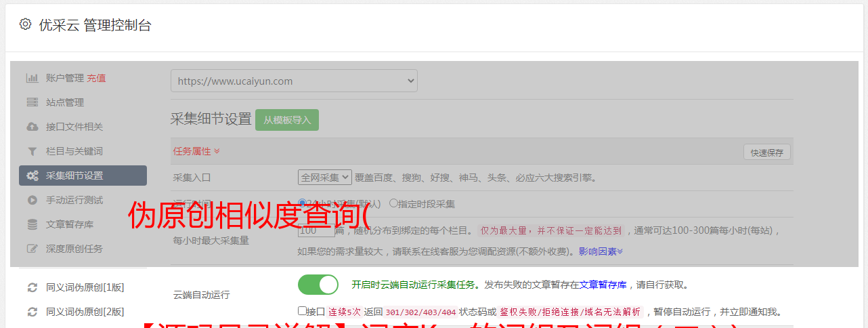
Task: Click the refresh icon for 同义词伪原创[2版]
Action: pos(32,312)
